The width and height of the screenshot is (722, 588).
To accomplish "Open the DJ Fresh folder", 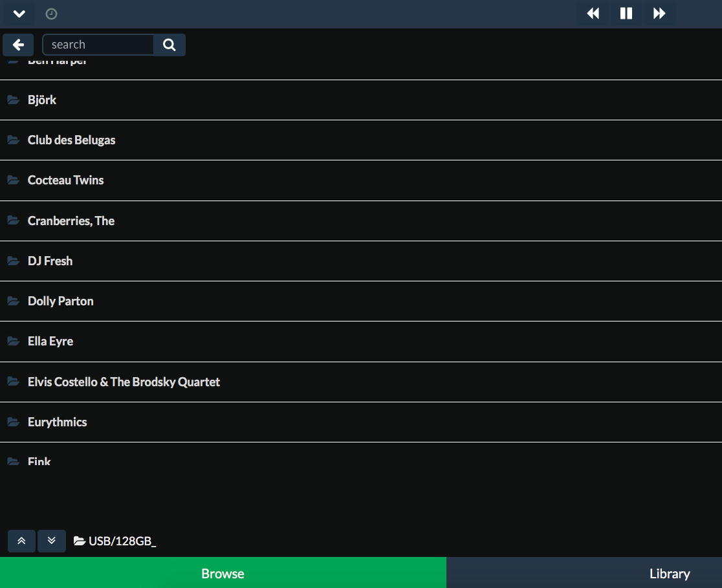I will 361,261.
